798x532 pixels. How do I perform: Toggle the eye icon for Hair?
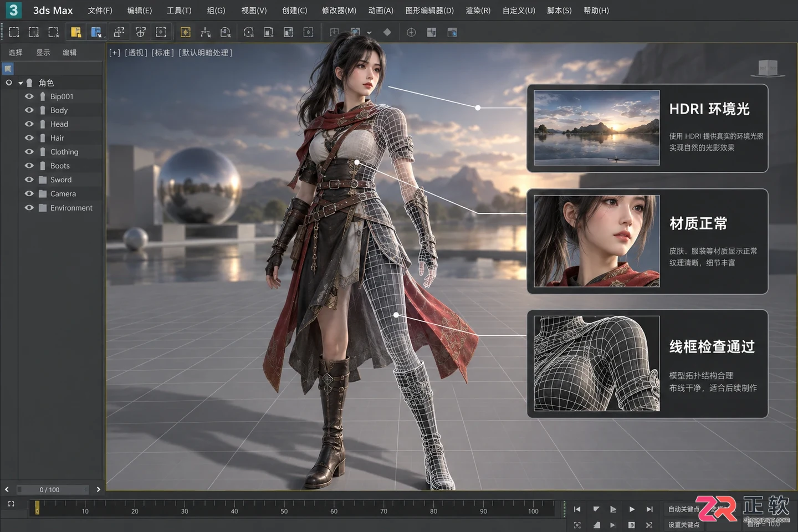29,137
